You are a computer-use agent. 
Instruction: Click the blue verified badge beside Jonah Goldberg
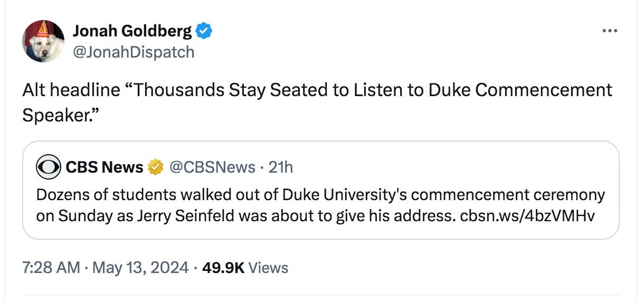pyautogui.click(x=204, y=32)
